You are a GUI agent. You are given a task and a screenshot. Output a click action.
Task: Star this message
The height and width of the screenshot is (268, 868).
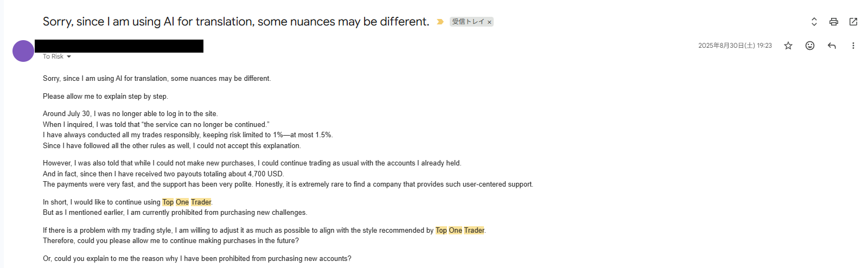788,46
